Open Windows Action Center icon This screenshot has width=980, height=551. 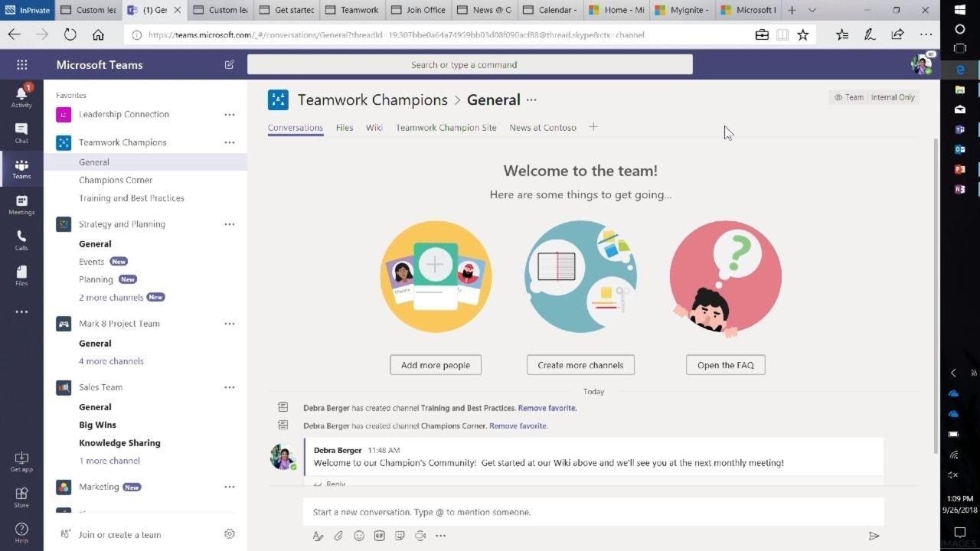coord(960,532)
